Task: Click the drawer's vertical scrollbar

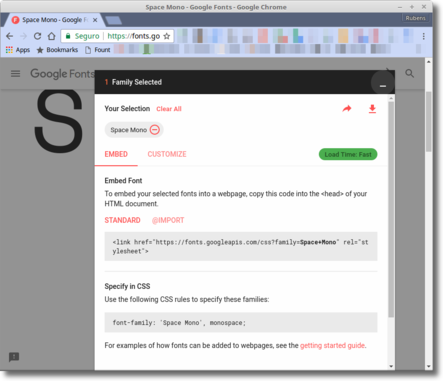Action: click(391, 209)
